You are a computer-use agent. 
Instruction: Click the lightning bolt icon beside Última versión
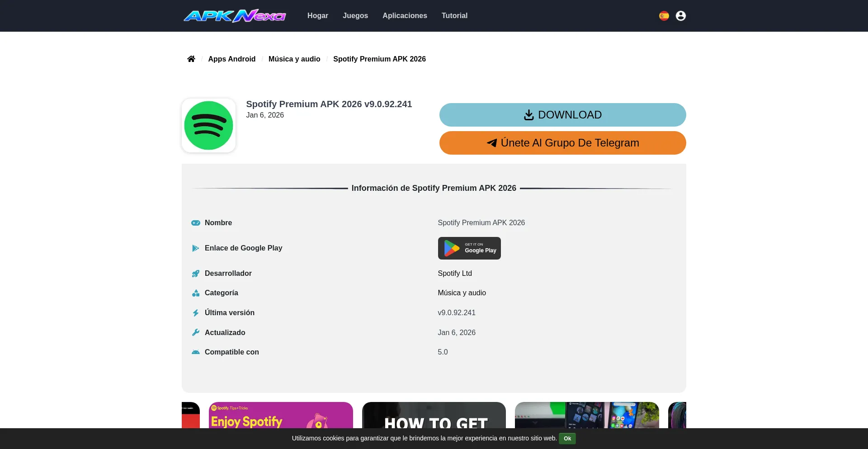[x=195, y=313]
